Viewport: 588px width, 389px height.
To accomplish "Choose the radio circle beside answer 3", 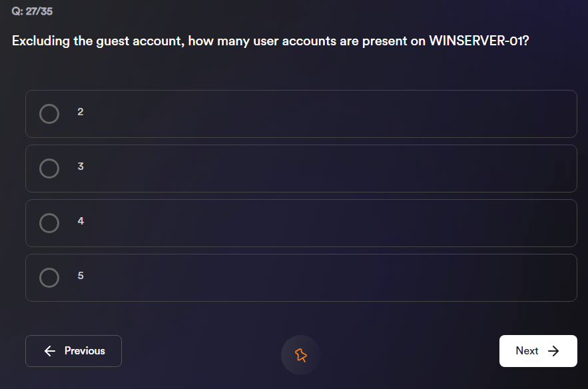I will click(49, 169).
